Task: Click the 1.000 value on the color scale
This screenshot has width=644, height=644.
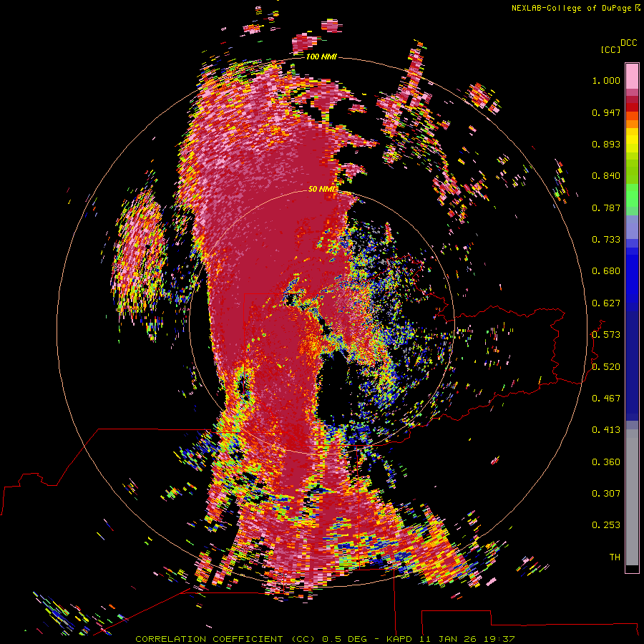Action: 606,80
